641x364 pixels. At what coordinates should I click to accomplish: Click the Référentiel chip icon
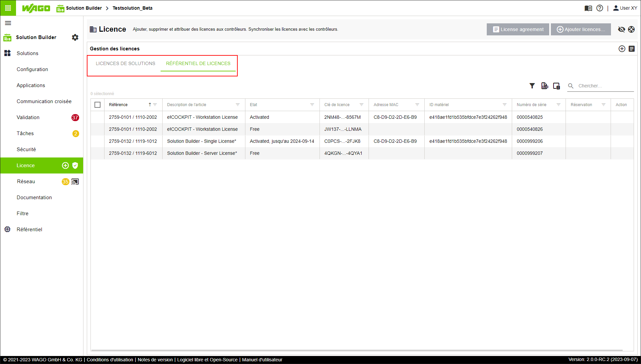[7, 230]
